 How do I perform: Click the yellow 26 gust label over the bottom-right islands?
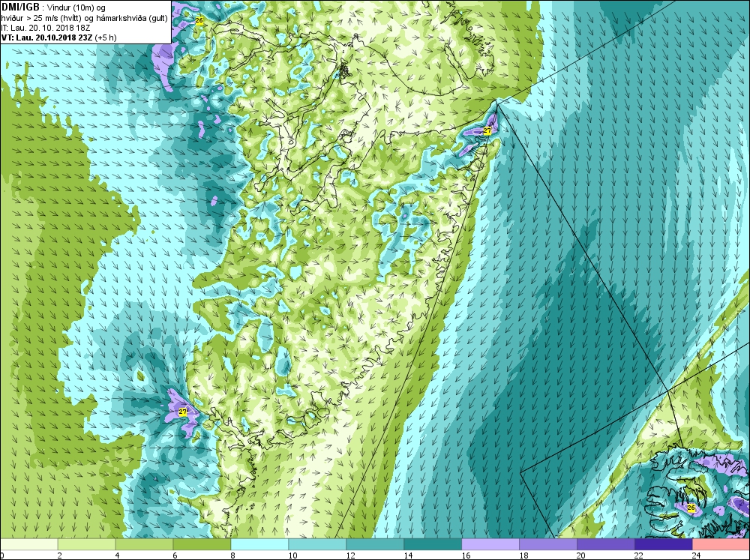(691, 508)
